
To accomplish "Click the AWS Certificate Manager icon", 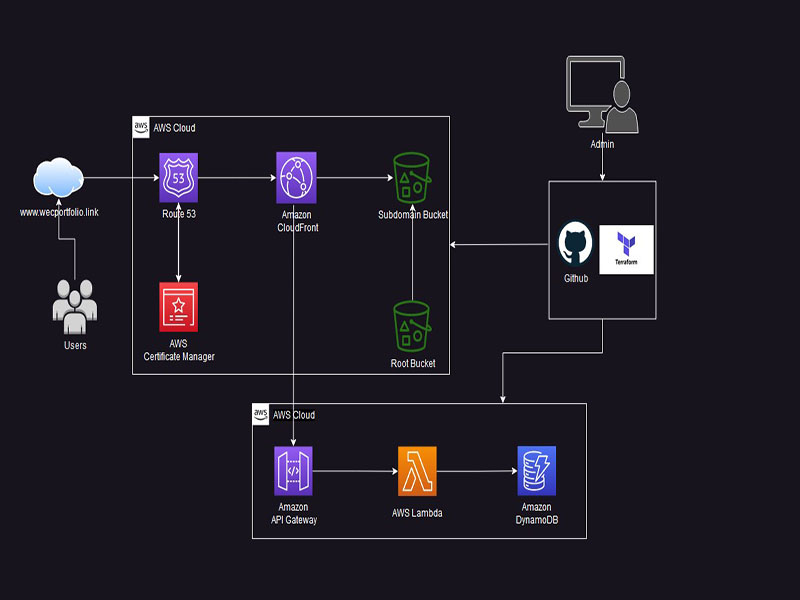I will tap(179, 307).
